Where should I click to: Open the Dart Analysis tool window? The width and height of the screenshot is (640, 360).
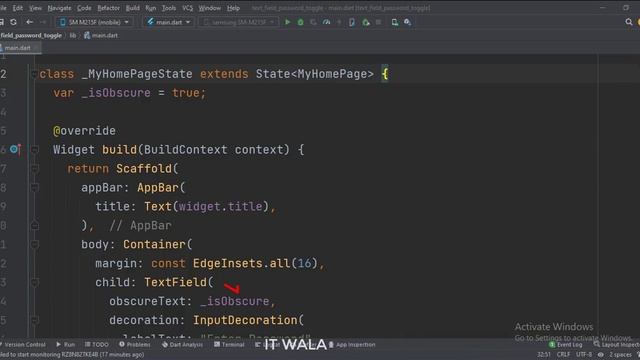point(182,344)
